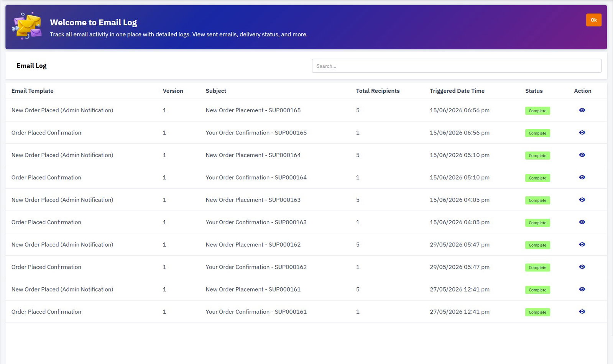
Task: Click Complete badge for New Order Placement SUP000162
Action: (537, 245)
